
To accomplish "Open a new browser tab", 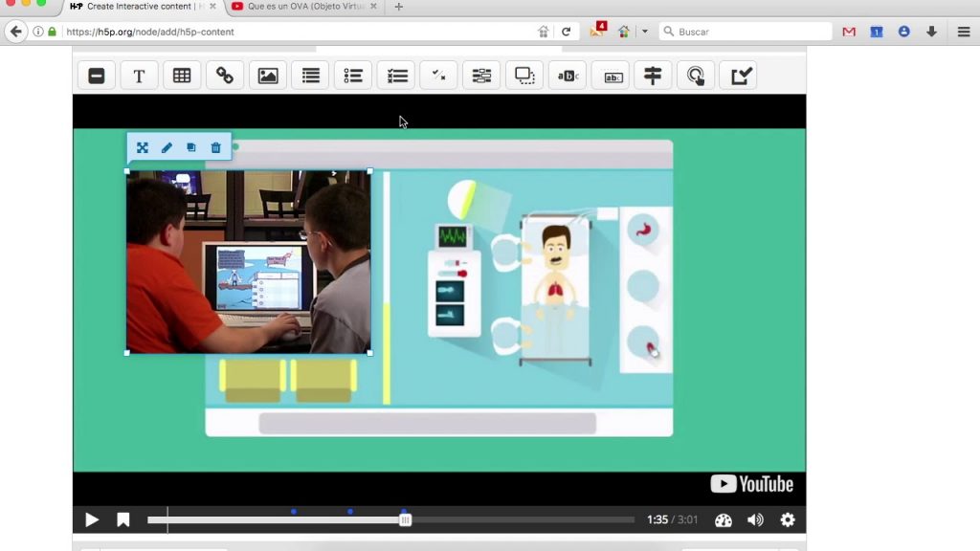I will [399, 7].
